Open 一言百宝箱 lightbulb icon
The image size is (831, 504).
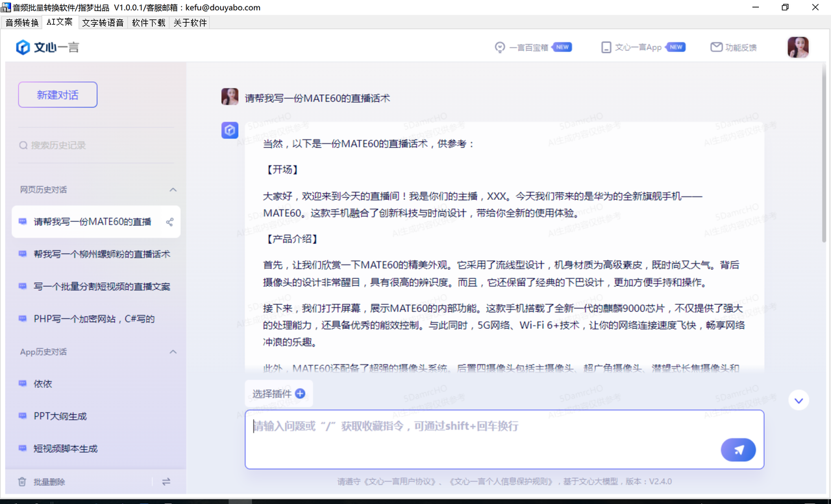click(499, 47)
